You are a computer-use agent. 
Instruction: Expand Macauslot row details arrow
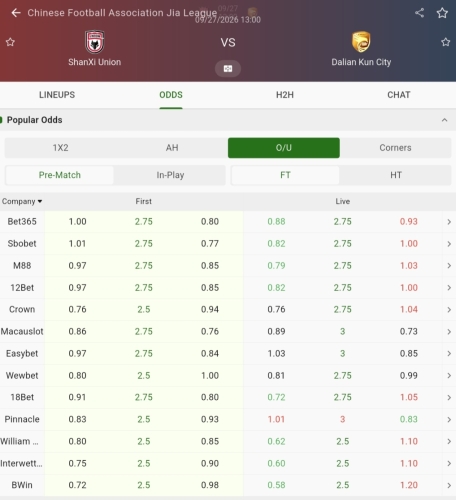[449, 332]
